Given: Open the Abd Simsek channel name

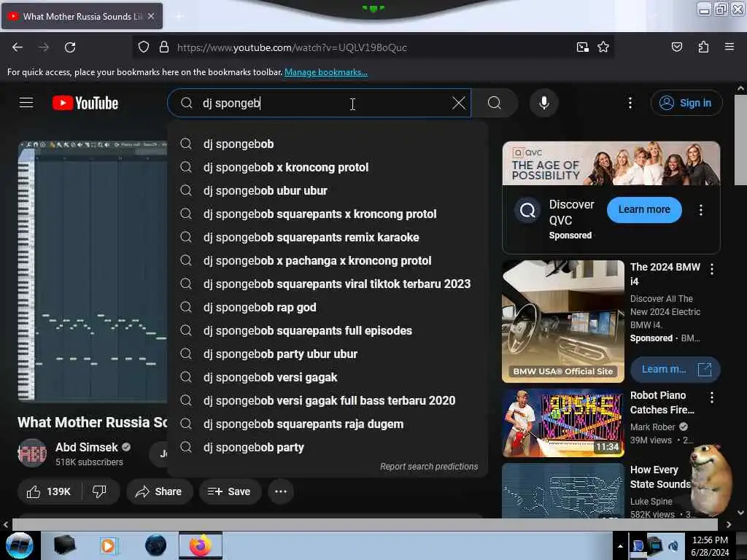Looking at the screenshot, I should [87, 448].
